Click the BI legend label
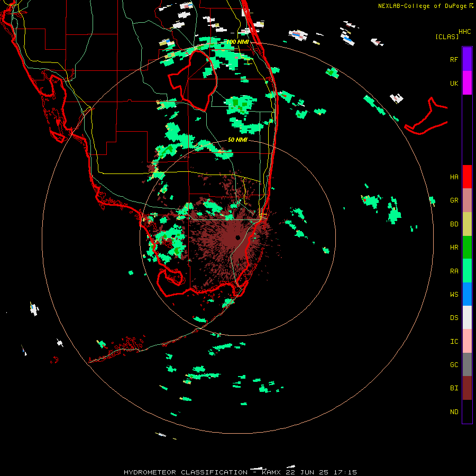Screen dimensions: 476x476 coord(454,388)
